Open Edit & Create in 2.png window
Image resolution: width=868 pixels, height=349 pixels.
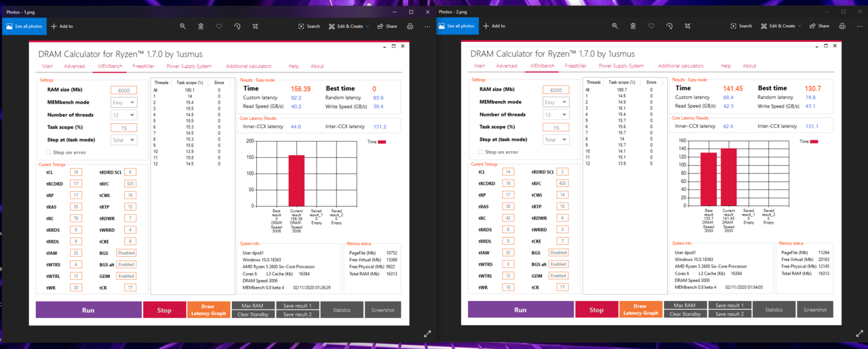[x=781, y=26]
